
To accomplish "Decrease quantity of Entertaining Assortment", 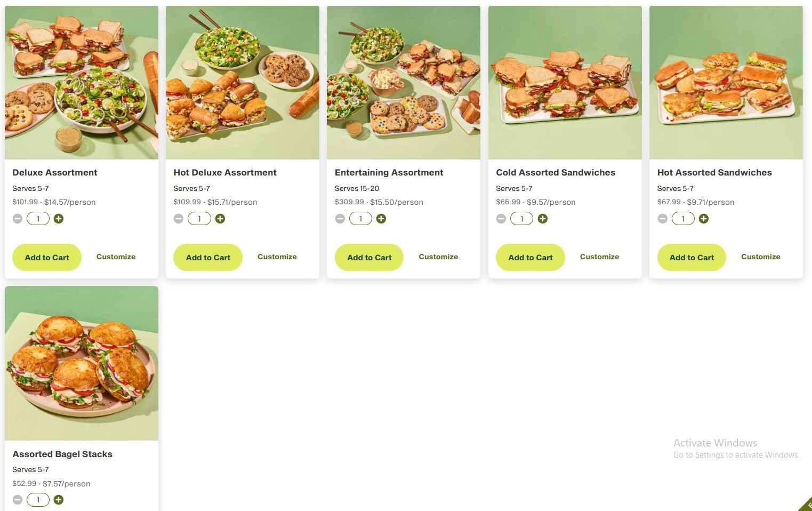I will [x=340, y=218].
